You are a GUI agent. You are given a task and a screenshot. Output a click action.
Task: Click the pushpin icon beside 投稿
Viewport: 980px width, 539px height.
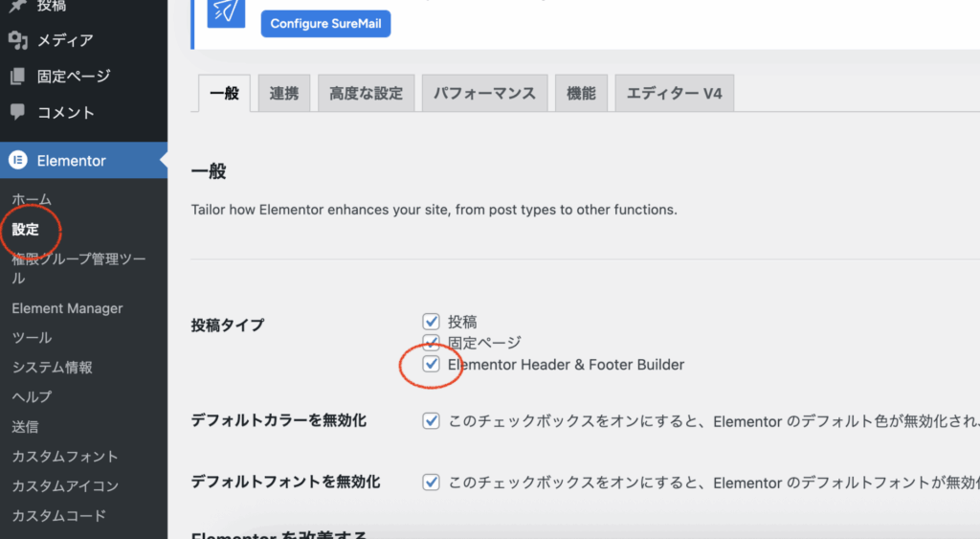tap(17, 6)
